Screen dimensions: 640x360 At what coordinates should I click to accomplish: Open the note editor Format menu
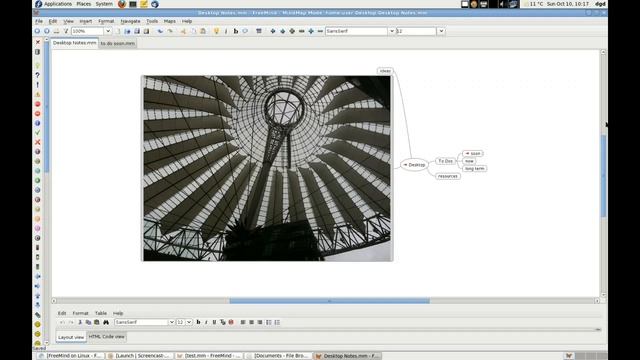pos(80,313)
